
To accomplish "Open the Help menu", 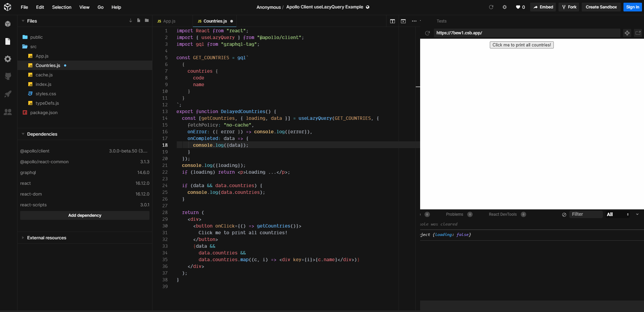I will coord(116,7).
